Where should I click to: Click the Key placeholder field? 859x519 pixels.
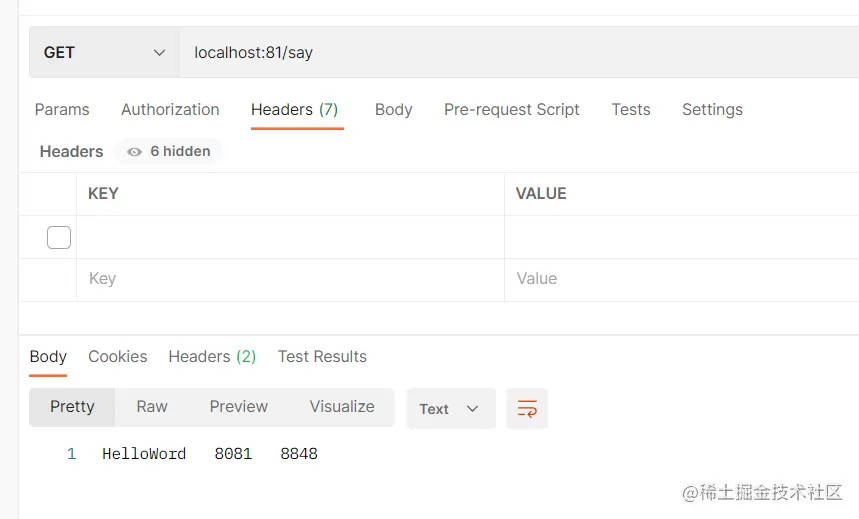(x=290, y=279)
